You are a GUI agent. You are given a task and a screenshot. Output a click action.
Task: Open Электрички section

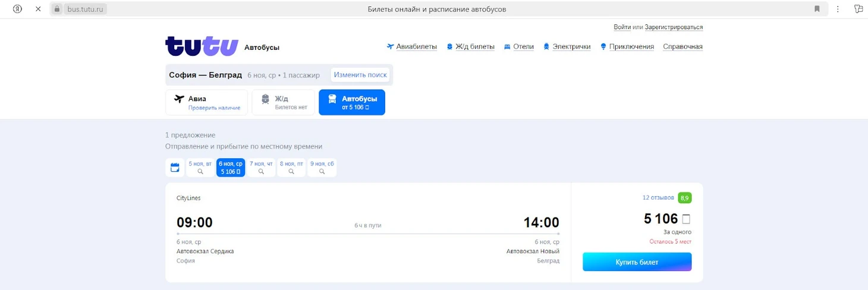(x=567, y=47)
